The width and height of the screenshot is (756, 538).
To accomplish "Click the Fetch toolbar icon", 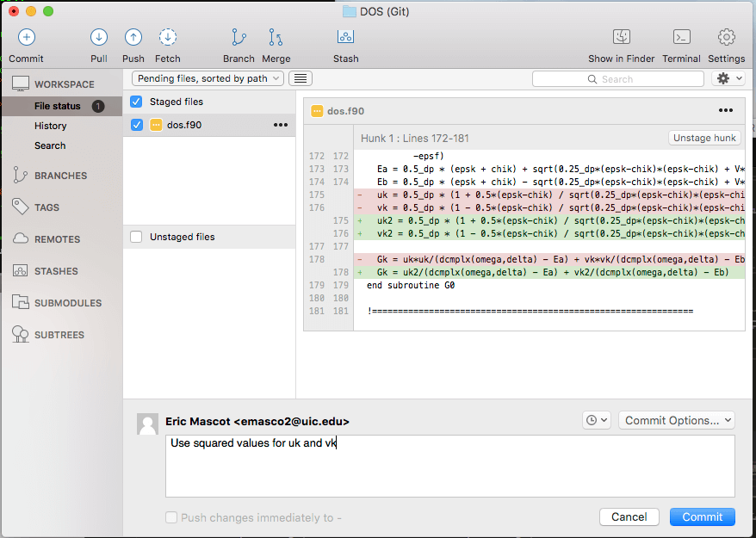I will tap(168, 37).
